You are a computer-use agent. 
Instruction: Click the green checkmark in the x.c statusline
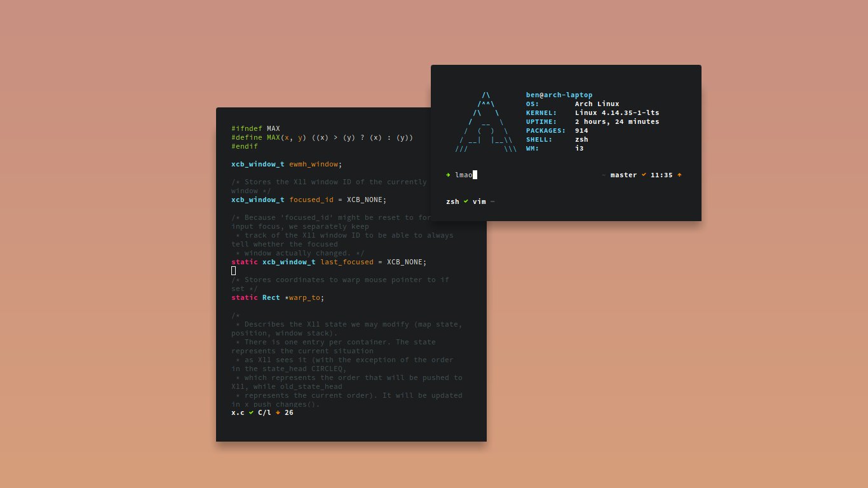250,412
